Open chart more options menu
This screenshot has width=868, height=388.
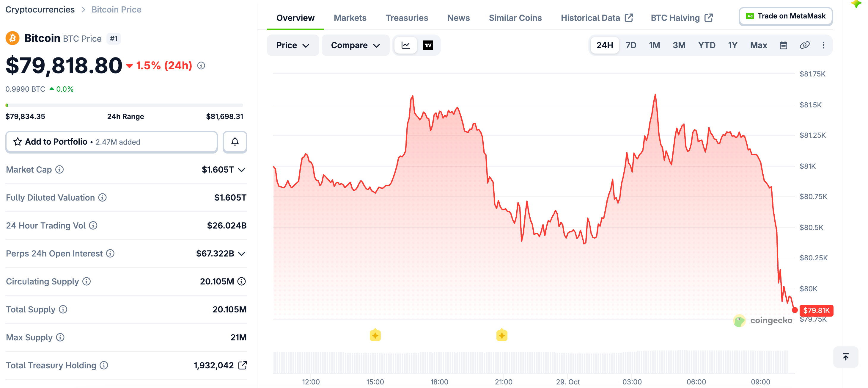(x=823, y=45)
